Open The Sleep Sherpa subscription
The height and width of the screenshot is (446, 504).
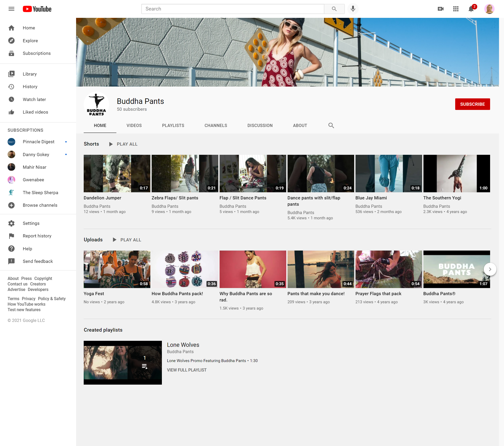[x=38, y=193]
